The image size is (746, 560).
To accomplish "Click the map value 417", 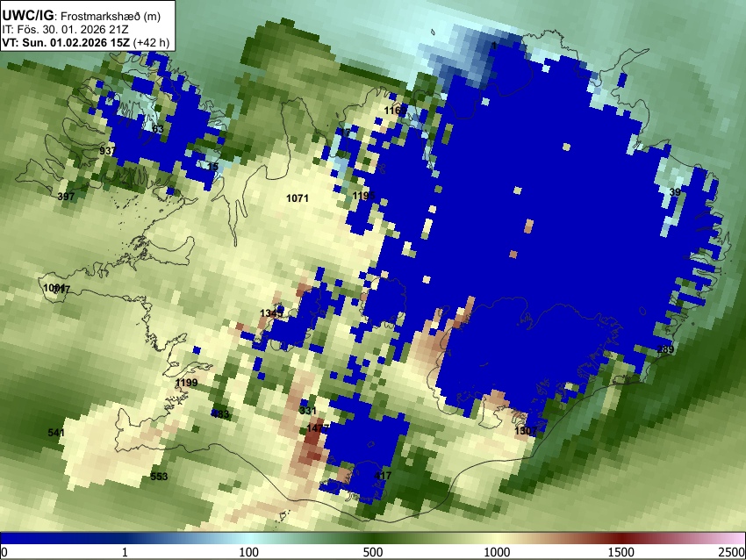I will [x=383, y=476].
